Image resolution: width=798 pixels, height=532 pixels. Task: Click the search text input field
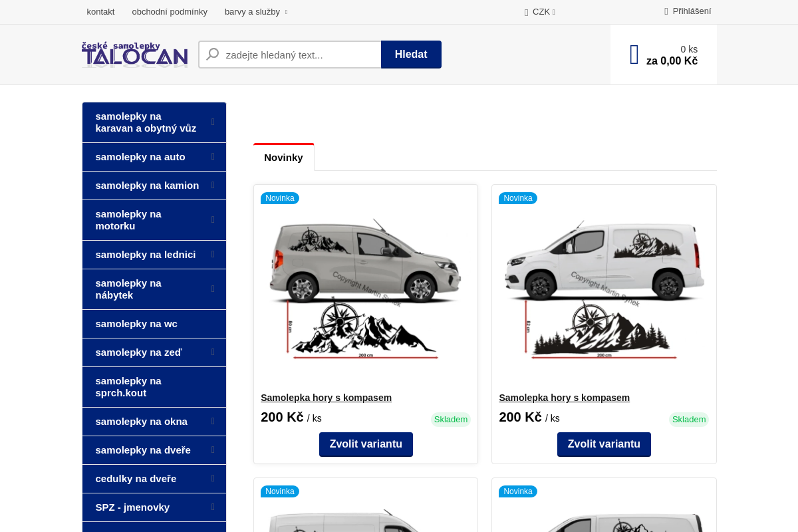(x=299, y=55)
